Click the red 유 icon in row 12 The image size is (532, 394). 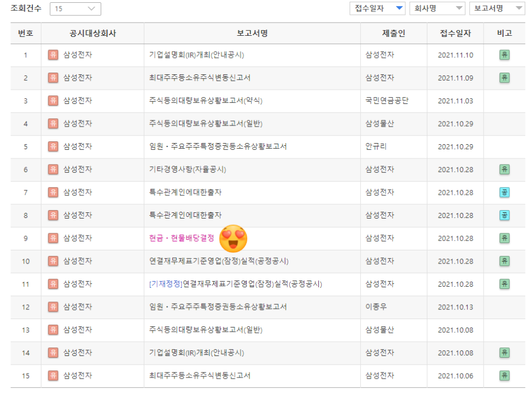click(53, 307)
